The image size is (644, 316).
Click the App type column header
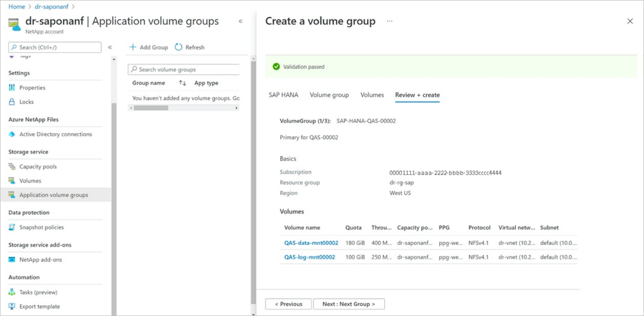[x=206, y=83]
